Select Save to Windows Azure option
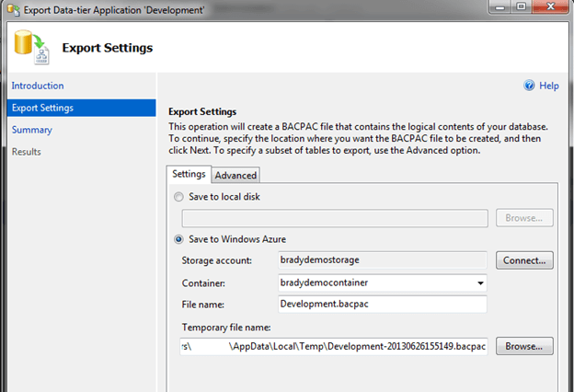Screen dimensions: 574x392 point(178,239)
